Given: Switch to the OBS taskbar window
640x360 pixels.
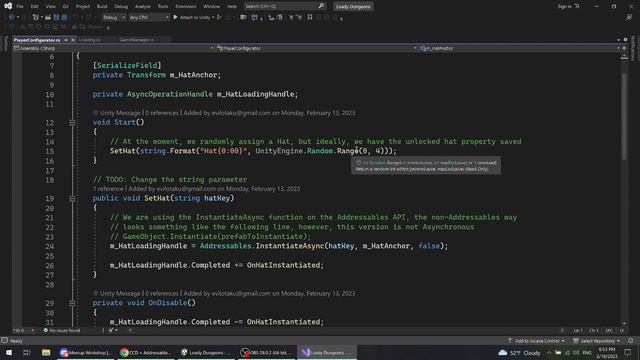Looking at the screenshot, I should pyautogui.click(x=266, y=352).
